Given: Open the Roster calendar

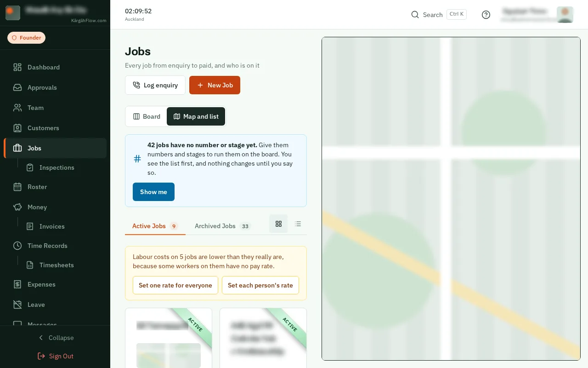Looking at the screenshot, I should point(55,187).
